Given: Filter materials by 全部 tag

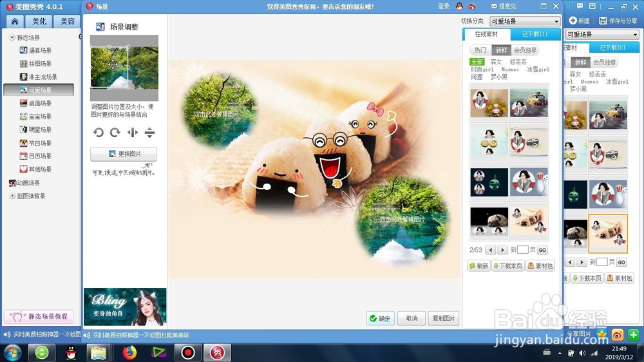Looking at the screenshot, I should 477,62.
